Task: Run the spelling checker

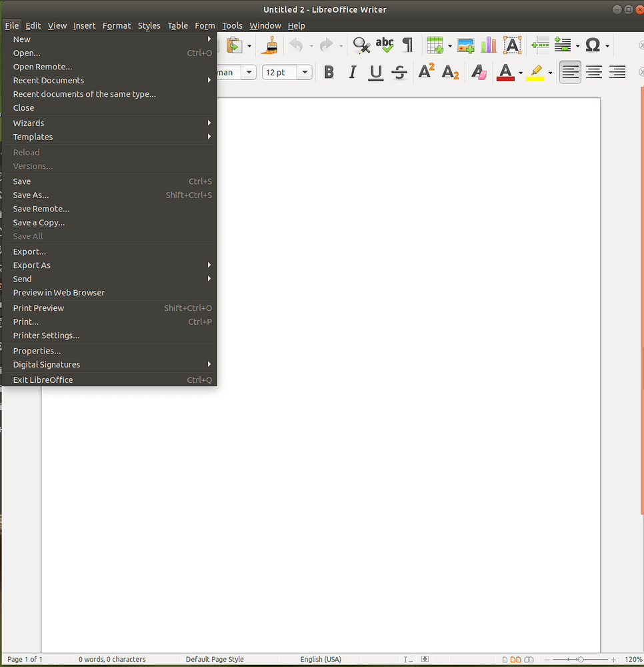Action: (385, 45)
